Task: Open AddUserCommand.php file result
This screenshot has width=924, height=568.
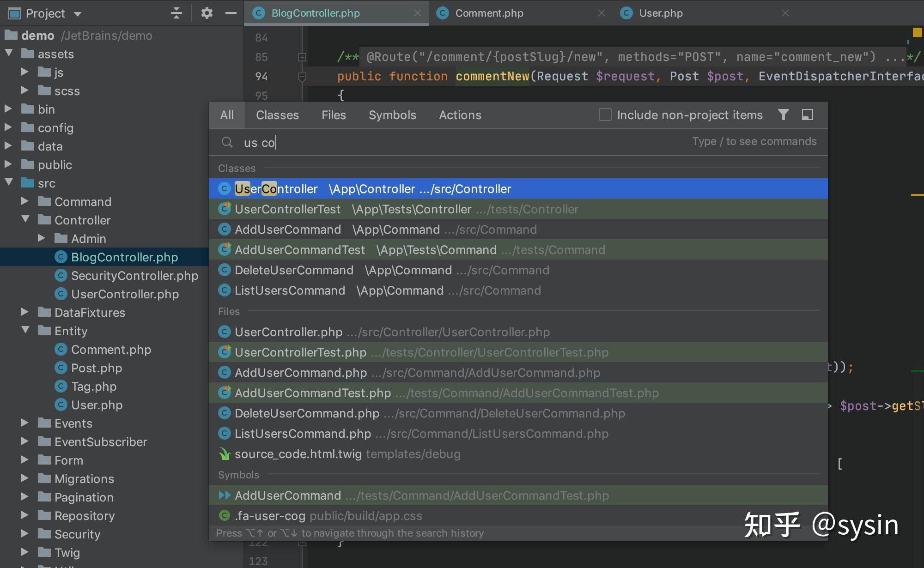Action: [518, 373]
